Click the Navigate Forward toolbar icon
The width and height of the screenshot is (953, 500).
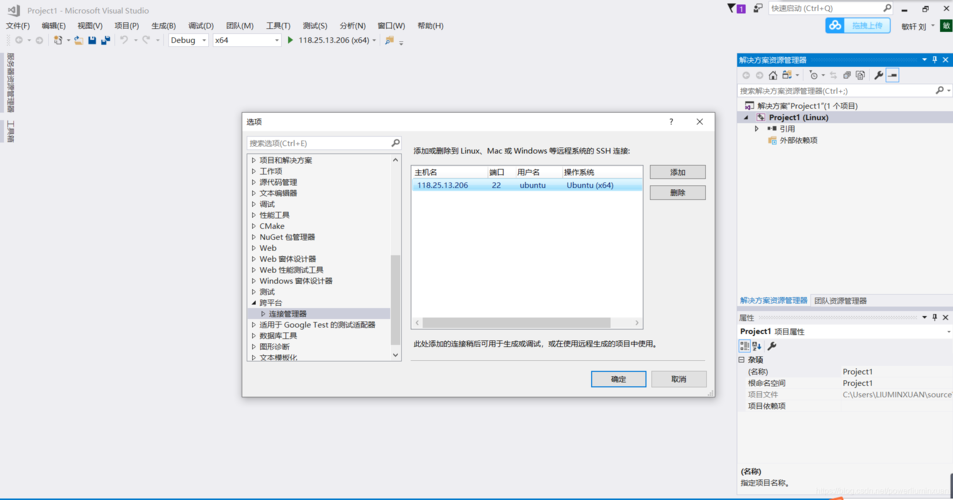tap(39, 40)
